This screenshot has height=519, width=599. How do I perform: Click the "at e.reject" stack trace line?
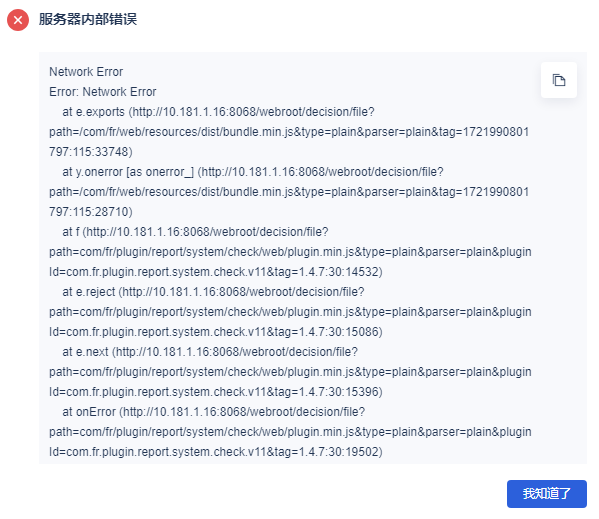pyautogui.click(x=213, y=292)
